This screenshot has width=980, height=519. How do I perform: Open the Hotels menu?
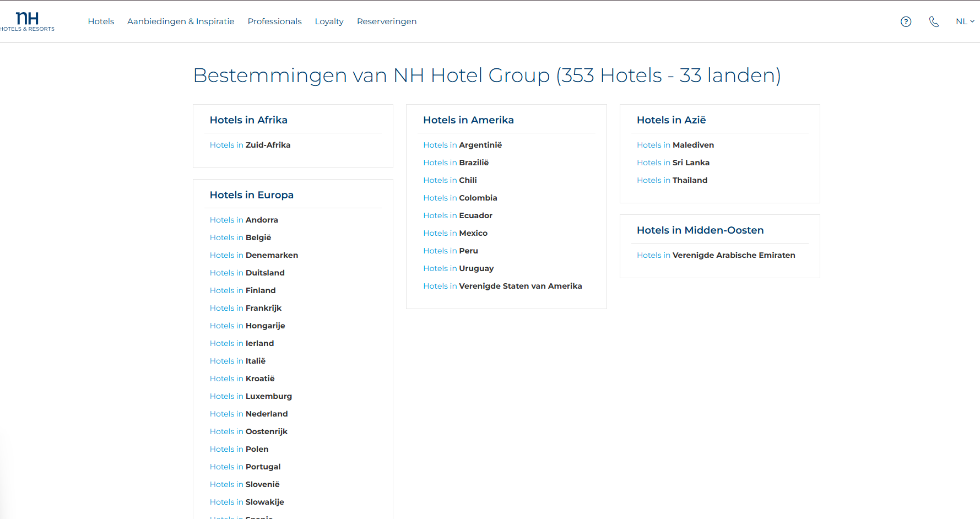point(101,21)
